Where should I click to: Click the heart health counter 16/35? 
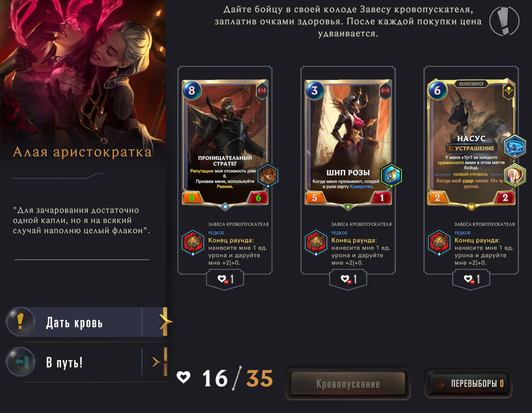(225, 378)
